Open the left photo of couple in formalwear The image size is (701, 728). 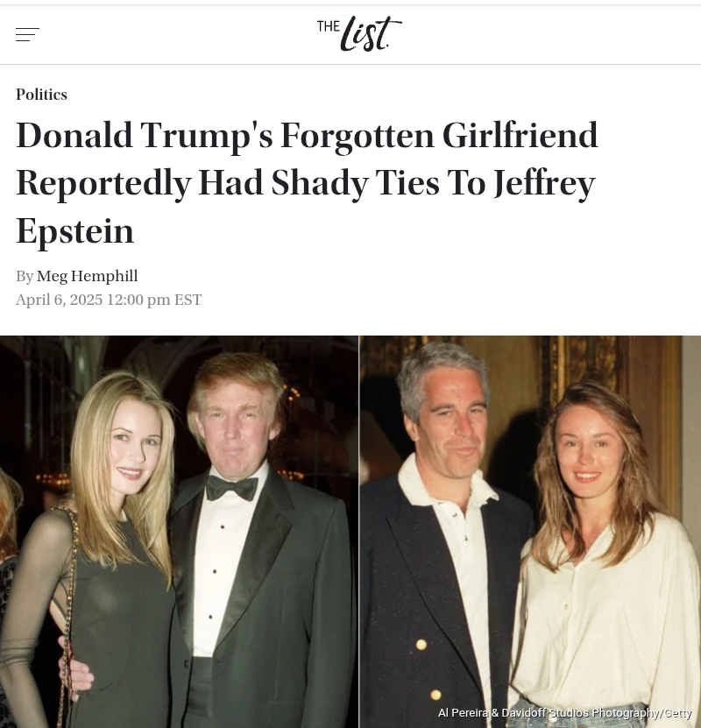[179, 532]
